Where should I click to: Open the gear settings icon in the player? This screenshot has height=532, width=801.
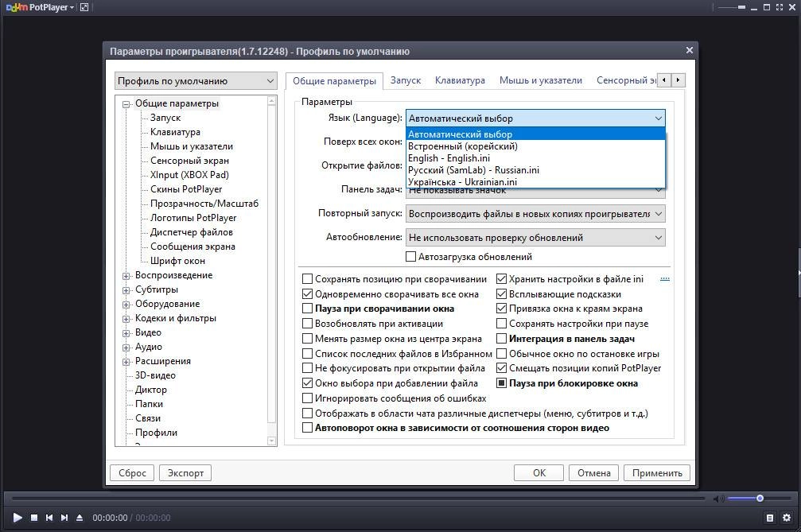click(x=787, y=518)
